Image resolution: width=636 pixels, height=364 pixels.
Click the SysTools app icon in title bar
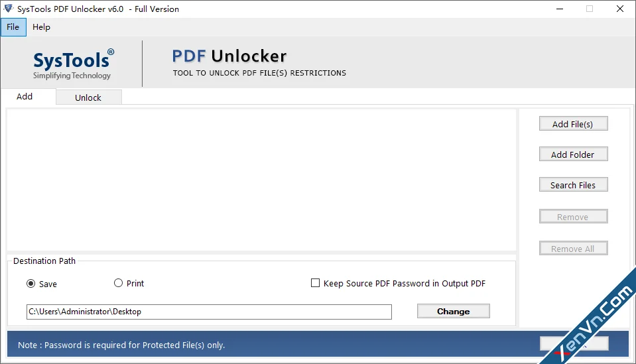coord(9,9)
